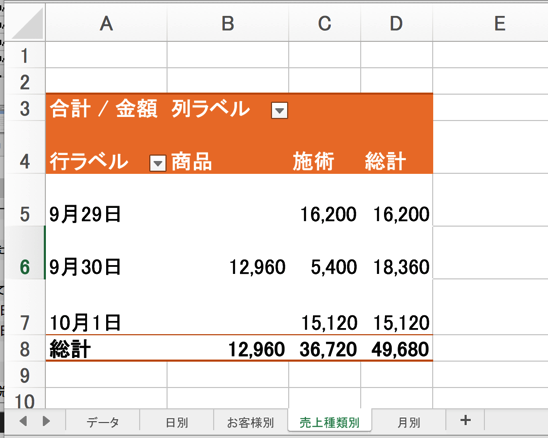548x438 pixels.
Task: Select row 8 header
Action: tap(24, 348)
